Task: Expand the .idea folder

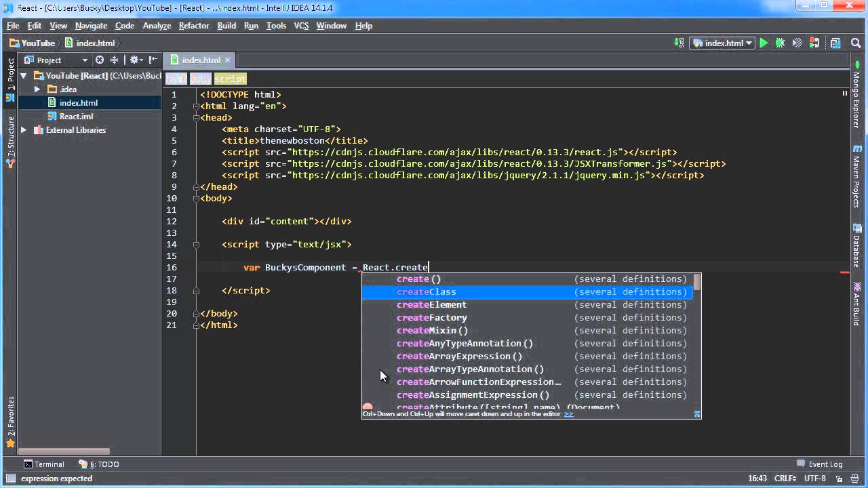Action: pos(37,89)
